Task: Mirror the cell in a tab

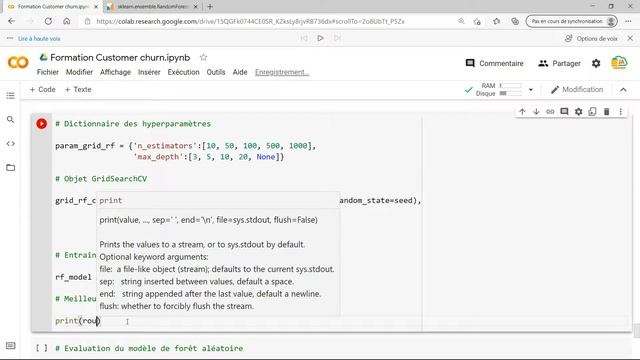Action: pos(592,111)
